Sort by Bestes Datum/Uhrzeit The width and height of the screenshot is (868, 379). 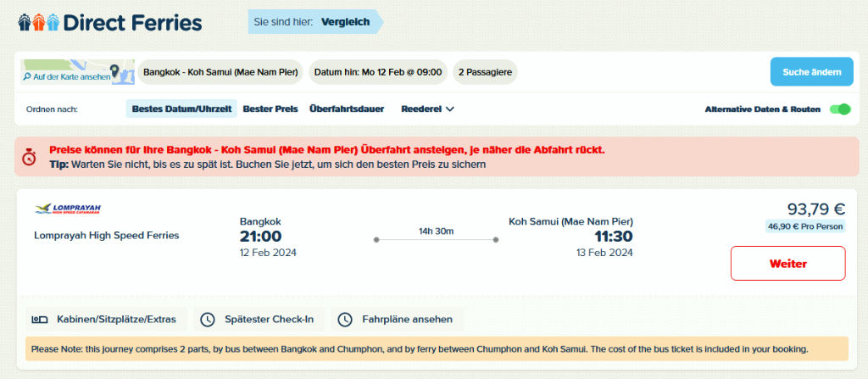pyautogui.click(x=182, y=109)
